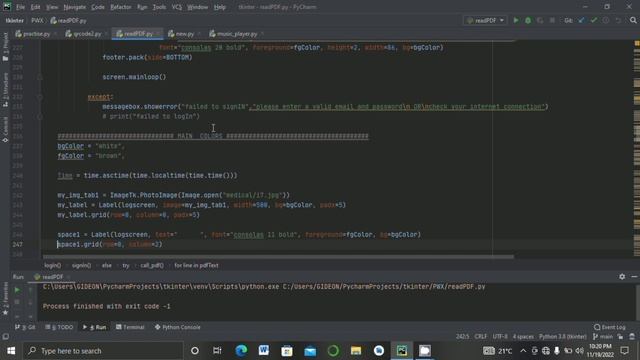Image resolution: width=640 pixels, height=360 pixels.
Task: Show hidden system tray icons
Action: pos(523,351)
